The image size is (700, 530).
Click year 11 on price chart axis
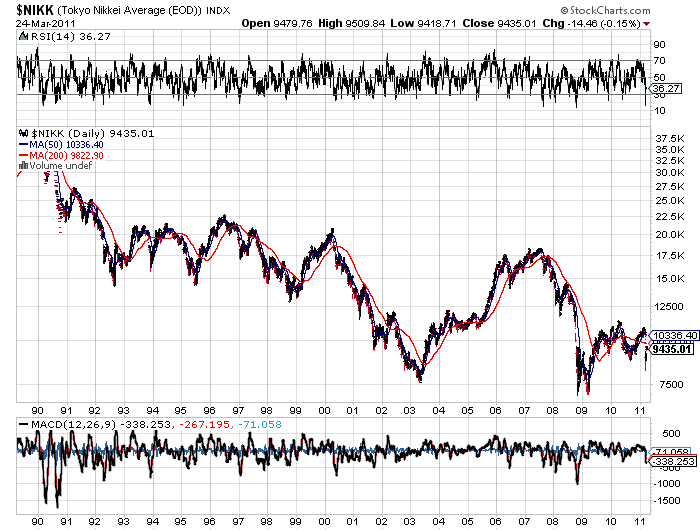(639, 410)
